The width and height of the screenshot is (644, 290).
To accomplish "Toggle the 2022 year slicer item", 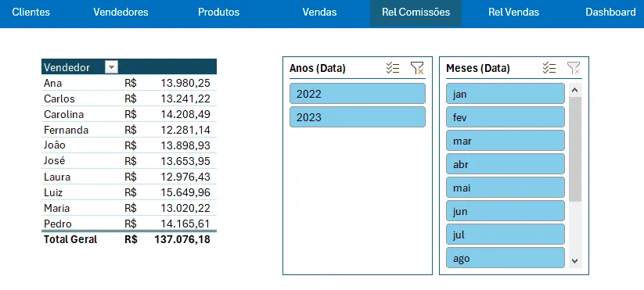I will (x=358, y=94).
